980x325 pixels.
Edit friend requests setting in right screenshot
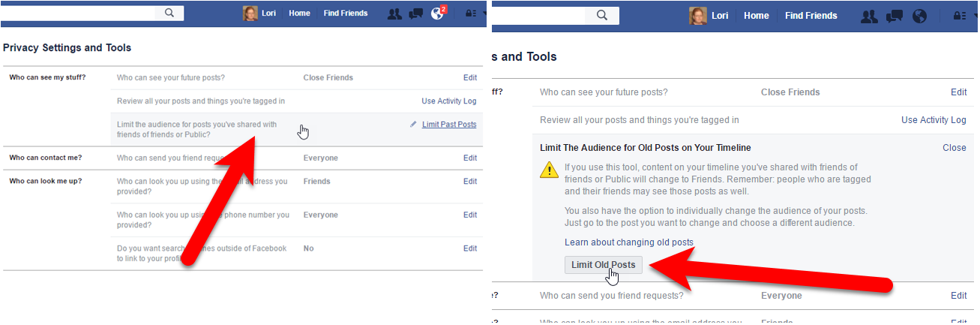959,296
